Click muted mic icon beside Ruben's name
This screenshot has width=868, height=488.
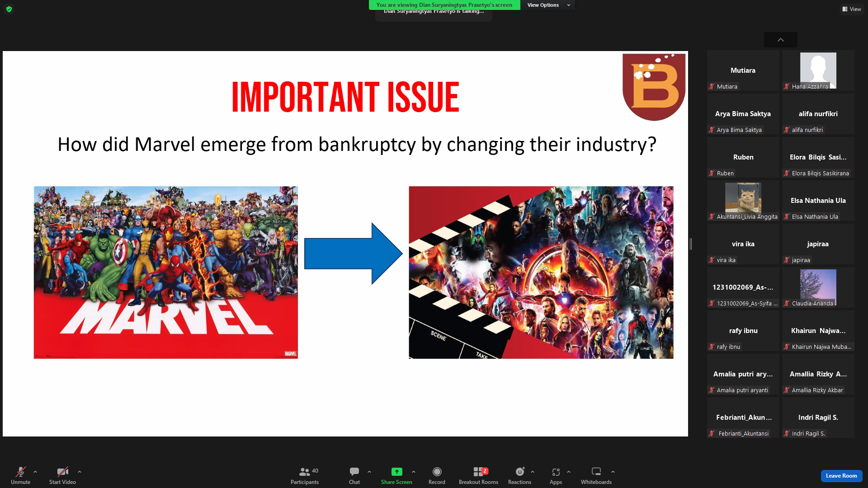tap(712, 173)
